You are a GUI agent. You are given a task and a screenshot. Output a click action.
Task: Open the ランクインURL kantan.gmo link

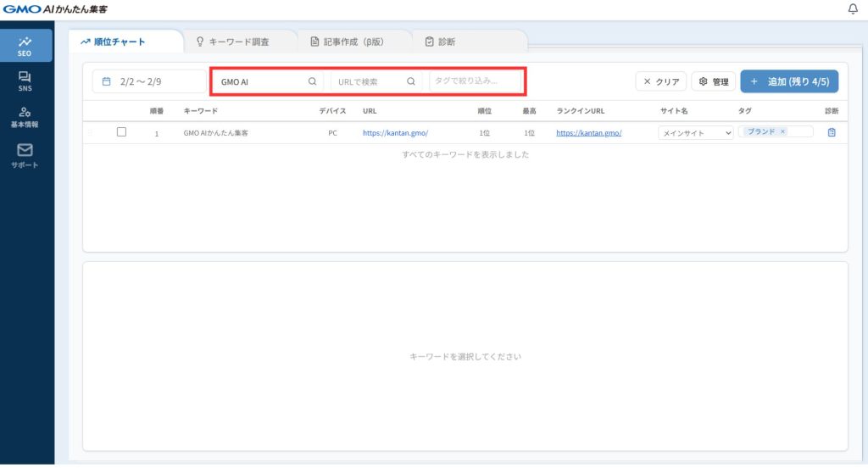coord(589,133)
